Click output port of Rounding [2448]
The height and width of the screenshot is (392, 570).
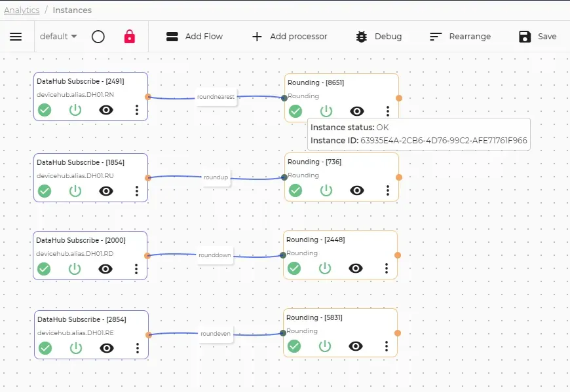[398, 255]
